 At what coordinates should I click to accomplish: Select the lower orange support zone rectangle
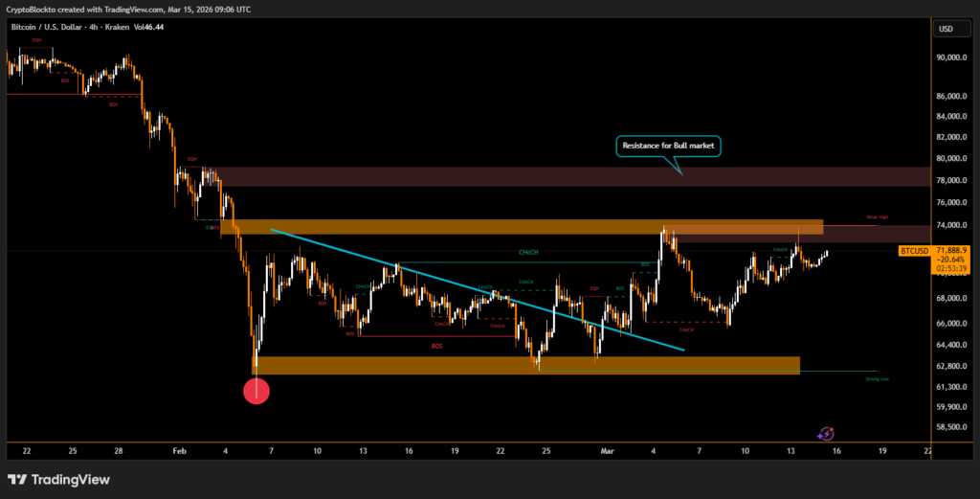coord(524,365)
